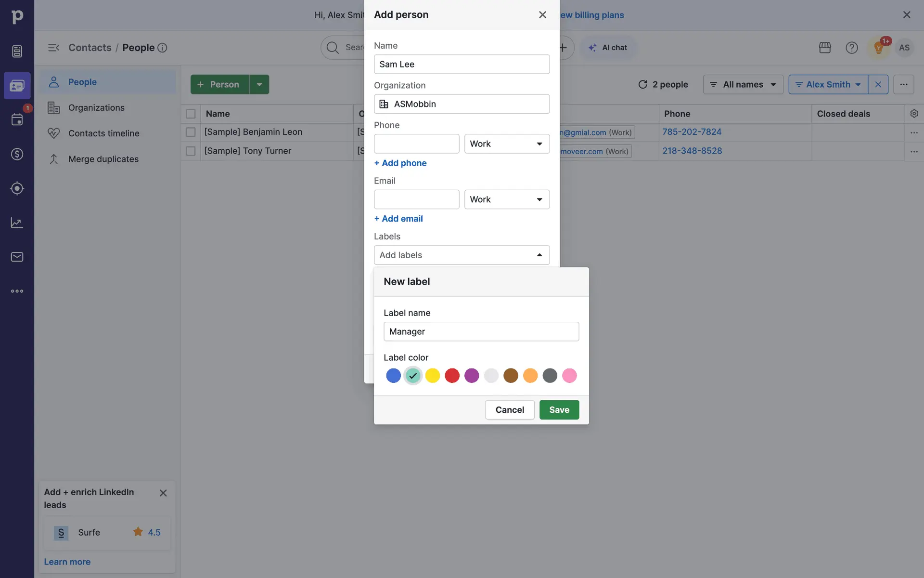Toggle the select-all header checkbox
Viewport: 924px width, 578px height.
click(x=191, y=114)
